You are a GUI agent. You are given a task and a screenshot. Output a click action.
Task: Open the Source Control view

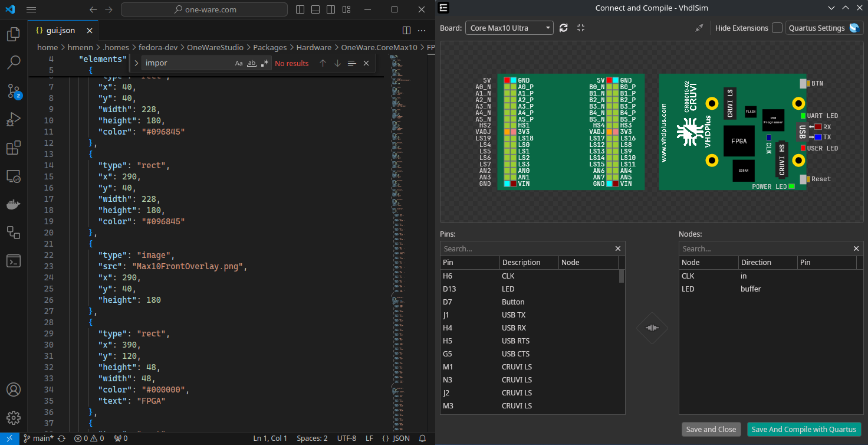tap(14, 90)
